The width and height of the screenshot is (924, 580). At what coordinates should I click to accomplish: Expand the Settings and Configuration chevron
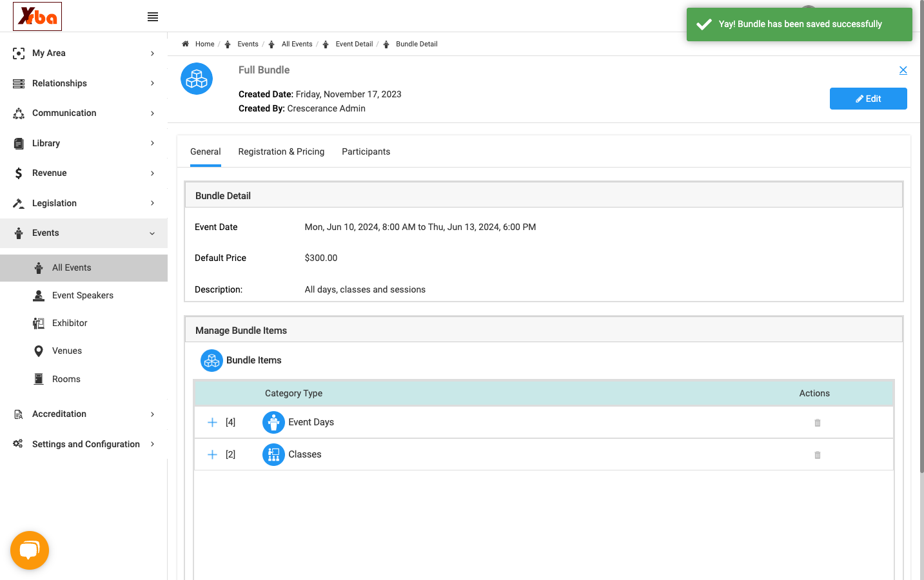pos(152,444)
